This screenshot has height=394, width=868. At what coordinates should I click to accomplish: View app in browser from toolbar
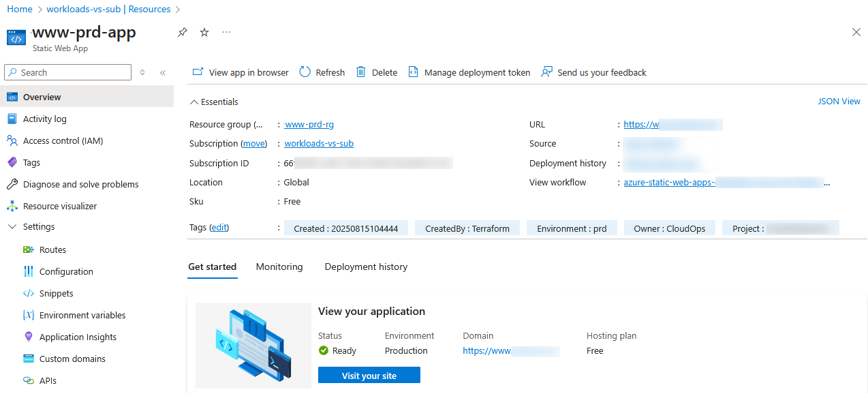click(x=240, y=72)
